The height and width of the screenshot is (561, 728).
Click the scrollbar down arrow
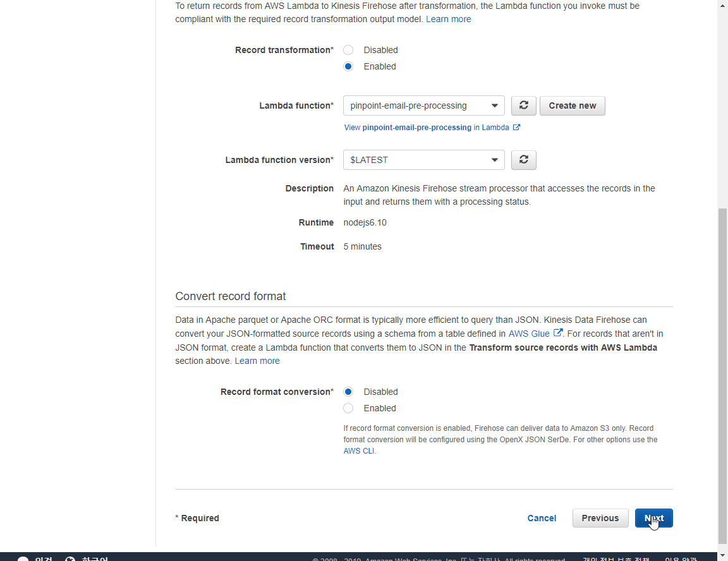tap(722, 555)
